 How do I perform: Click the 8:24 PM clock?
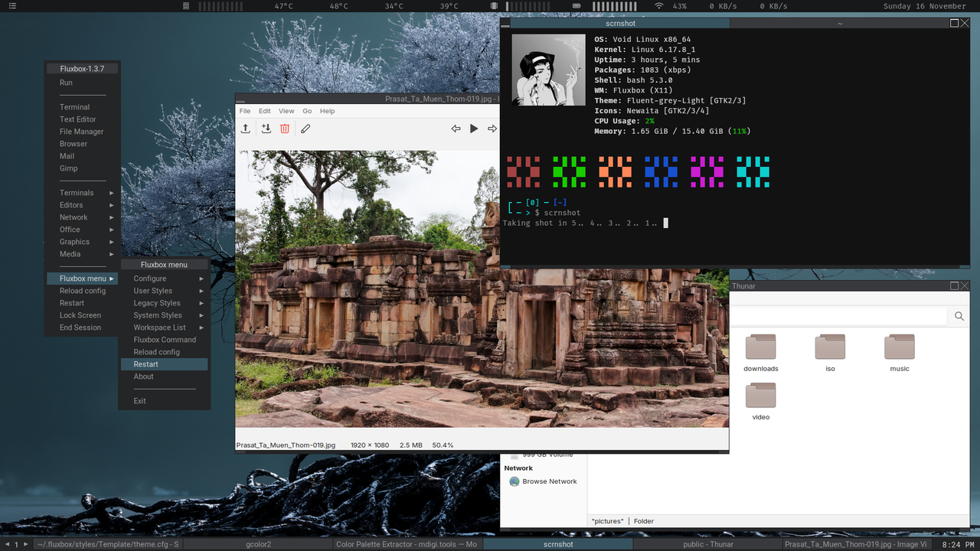click(x=957, y=544)
